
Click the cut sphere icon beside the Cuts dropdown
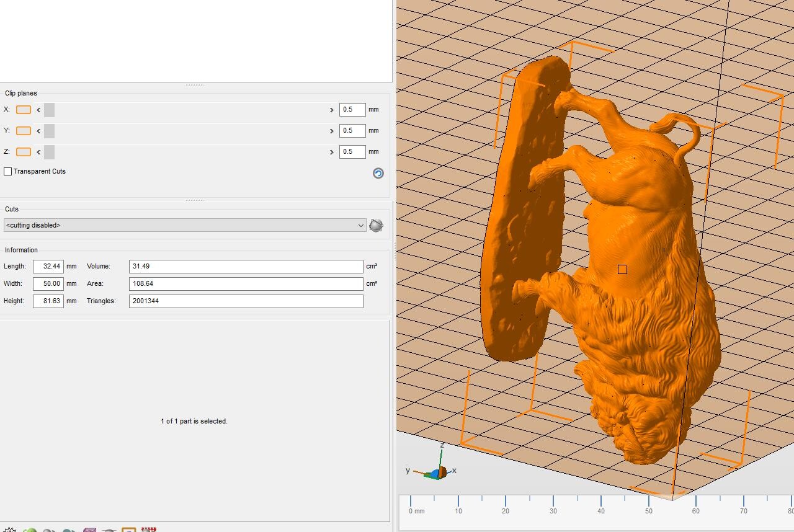(376, 225)
